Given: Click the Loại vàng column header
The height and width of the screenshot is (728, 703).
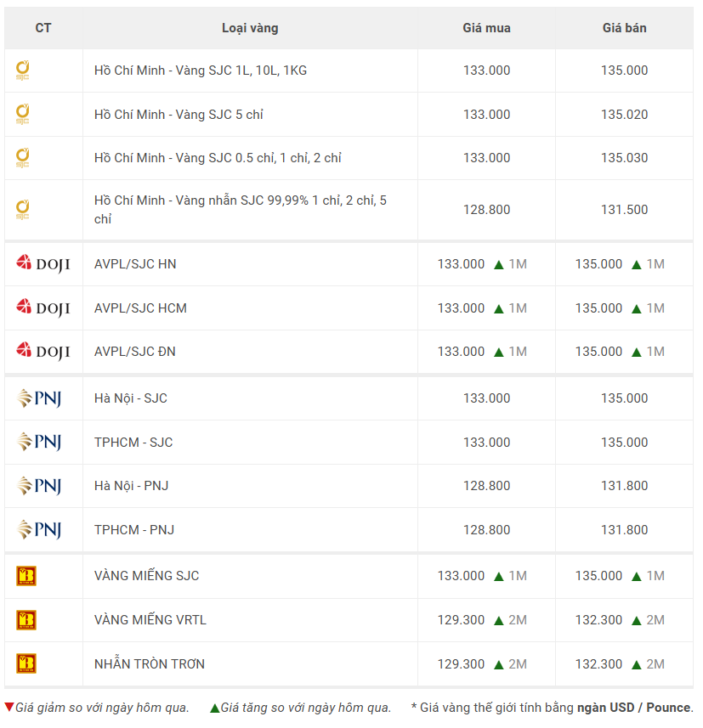Looking at the screenshot, I should click(x=250, y=28).
